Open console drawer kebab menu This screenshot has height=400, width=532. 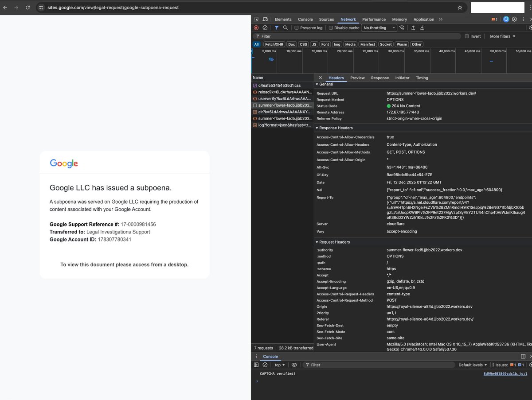(256, 357)
